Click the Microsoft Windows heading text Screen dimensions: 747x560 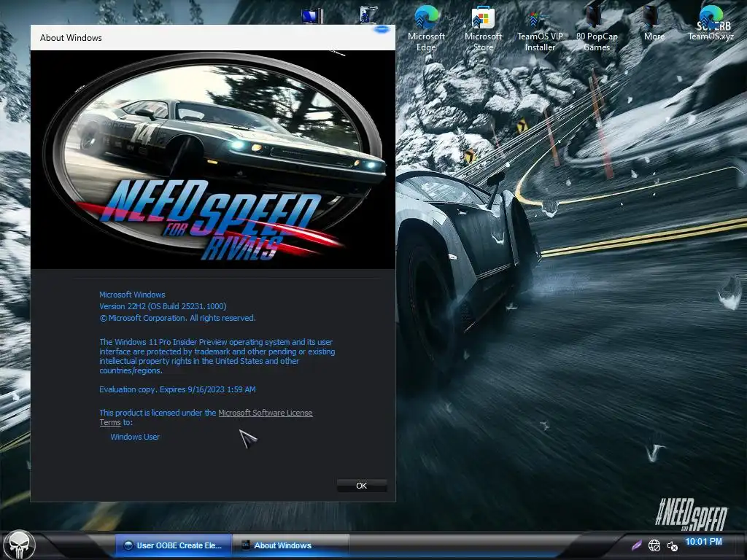[x=132, y=295]
